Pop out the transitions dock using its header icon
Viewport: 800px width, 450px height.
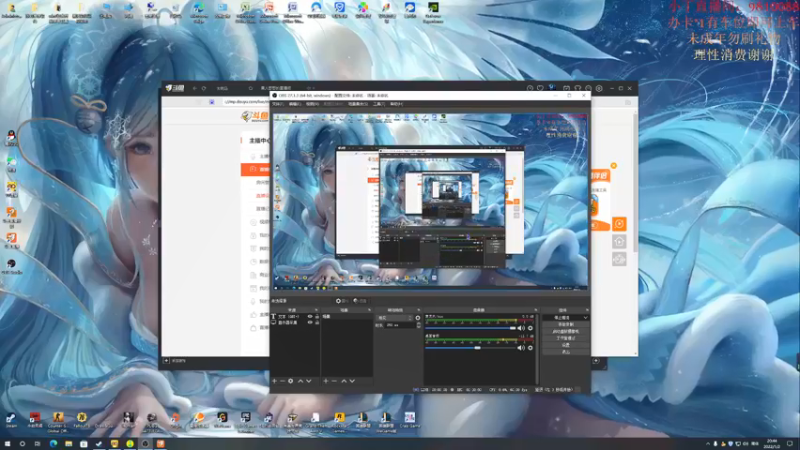pyautogui.click(x=419, y=310)
